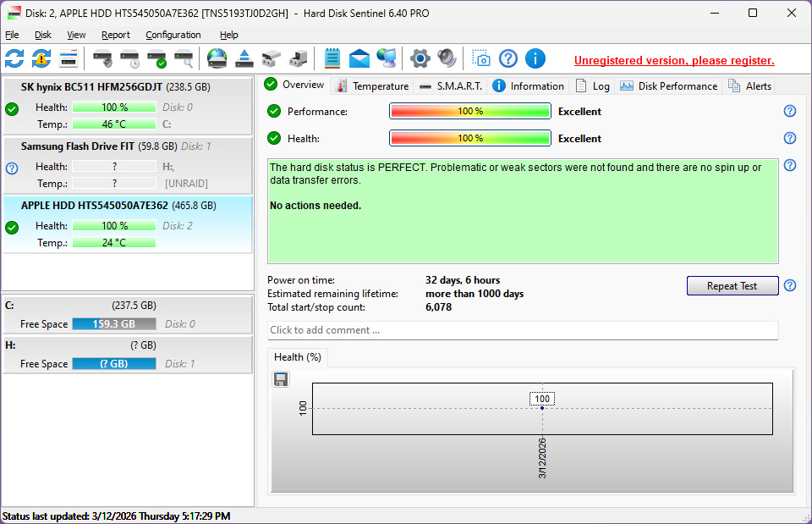Click the globe over disk toolbar icon

point(217,58)
